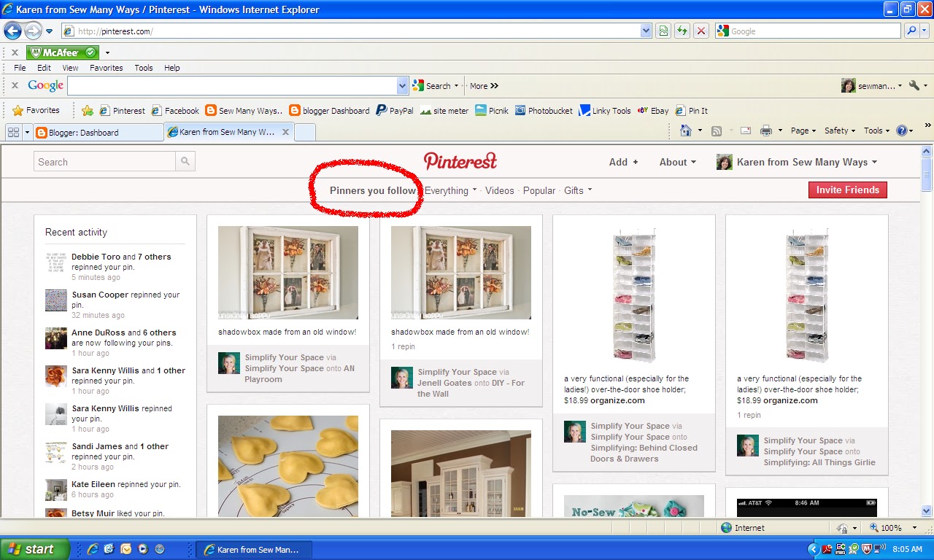Click the McAfee SiteAdvisor badge
The image size is (934, 560).
[62, 52]
